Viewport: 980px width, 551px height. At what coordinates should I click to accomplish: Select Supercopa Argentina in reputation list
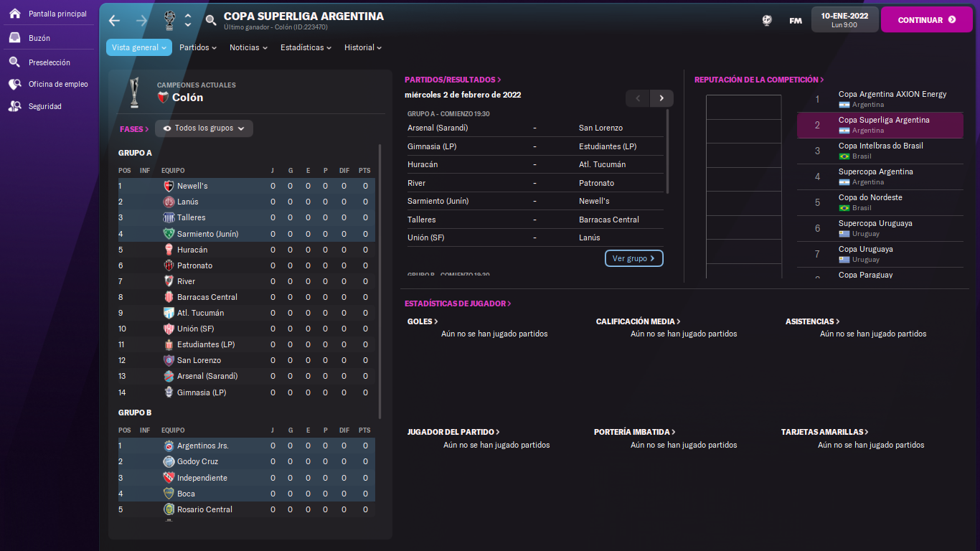[880, 176]
